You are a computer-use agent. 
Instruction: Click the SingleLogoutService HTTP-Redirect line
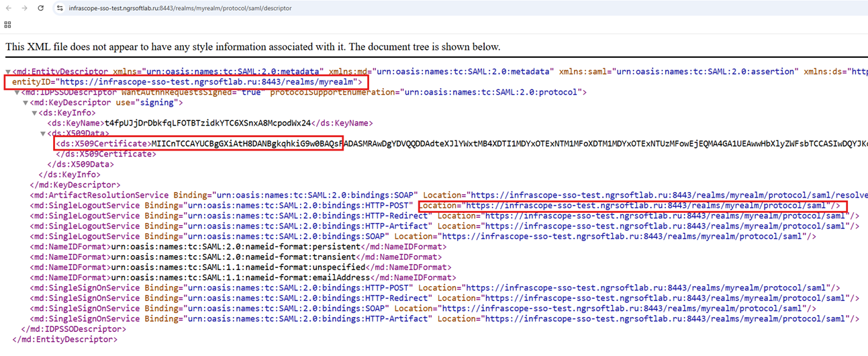point(444,216)
